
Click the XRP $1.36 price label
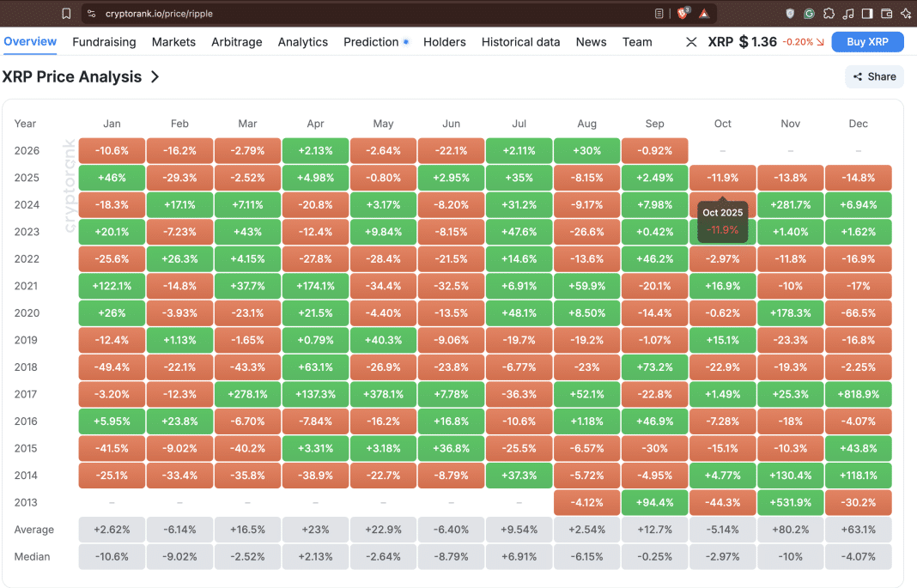742,42
